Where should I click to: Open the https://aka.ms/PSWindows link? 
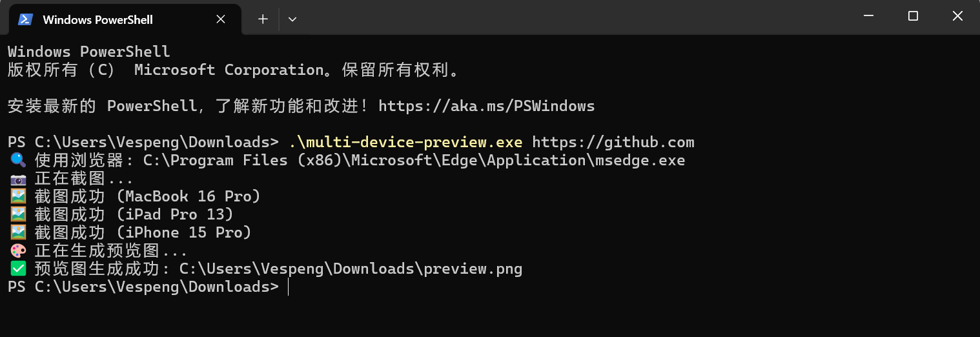[486, 106]
